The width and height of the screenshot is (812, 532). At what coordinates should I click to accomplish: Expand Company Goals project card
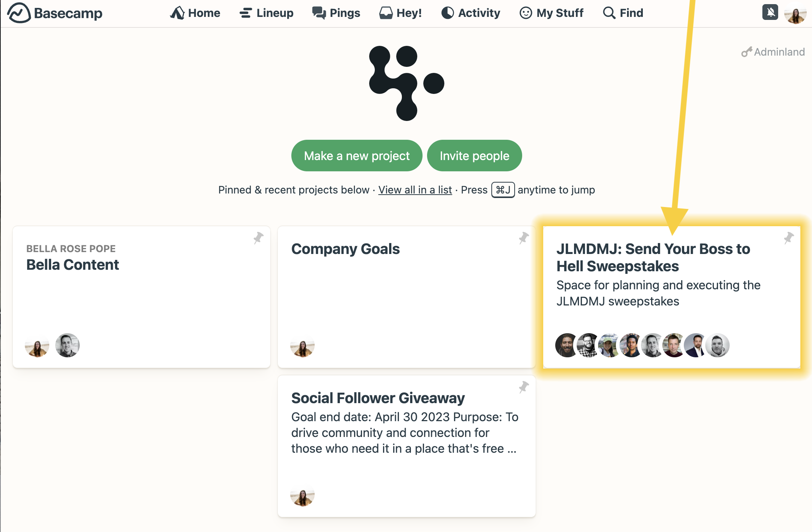click(x=406, y=296)
